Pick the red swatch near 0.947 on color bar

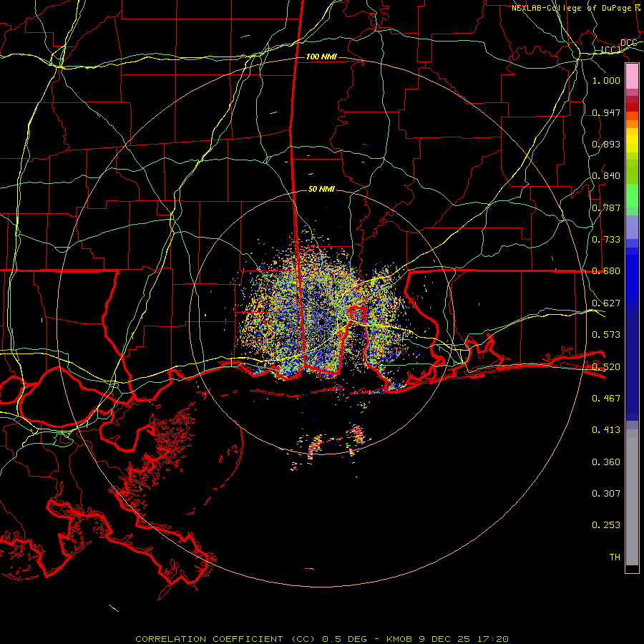pyautogui.click(x=632, y=107)
